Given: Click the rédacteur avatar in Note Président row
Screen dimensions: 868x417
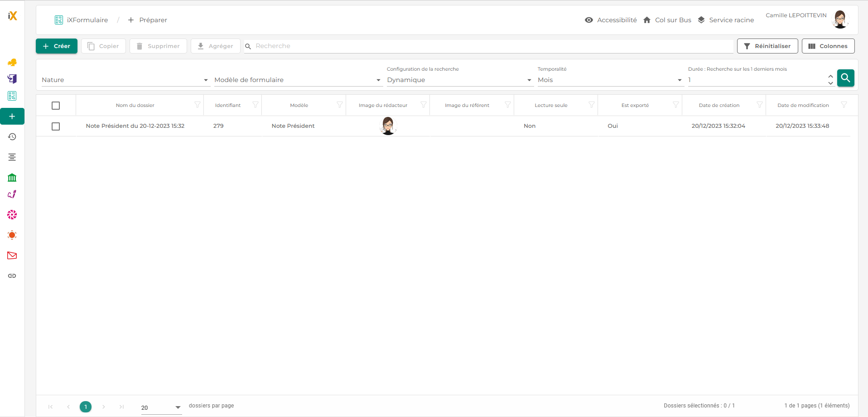Looking at the screenshot, I should (x=388, y=126).
